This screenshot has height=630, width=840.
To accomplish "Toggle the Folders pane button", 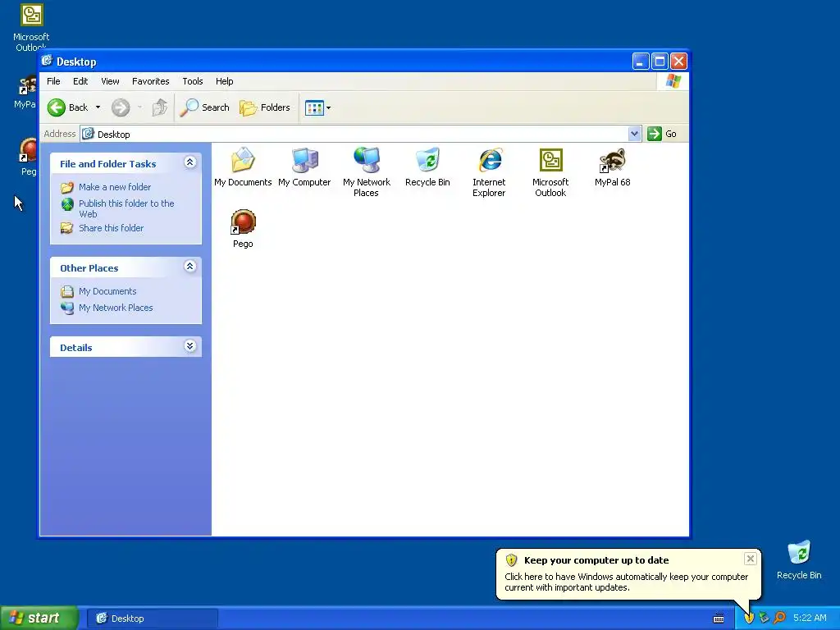I will [x=265, y=107].
